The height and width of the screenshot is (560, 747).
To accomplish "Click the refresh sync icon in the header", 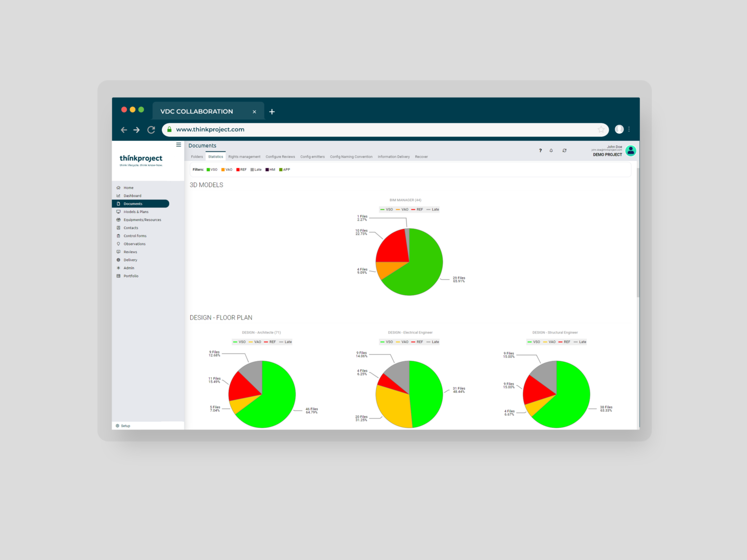I will point(564,150).
